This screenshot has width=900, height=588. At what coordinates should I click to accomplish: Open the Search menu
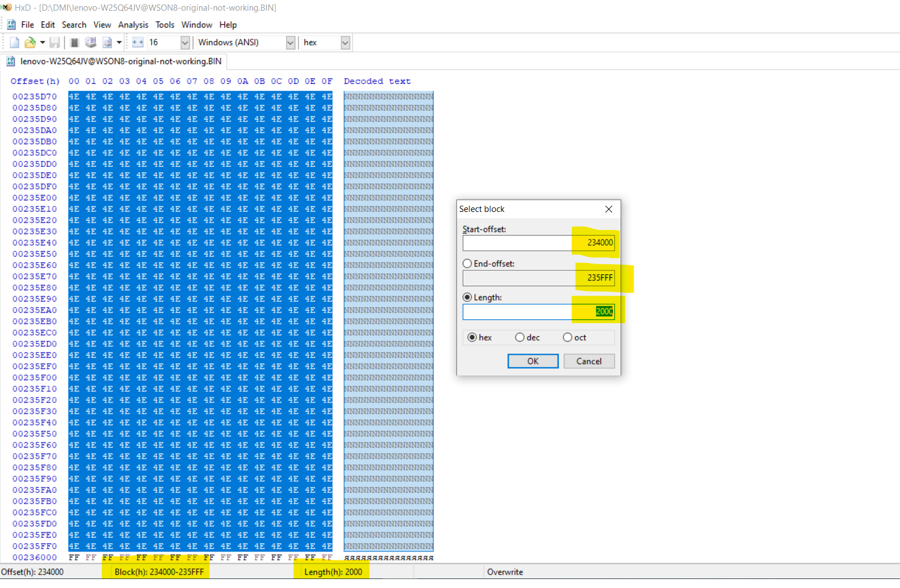pos(74,25)
